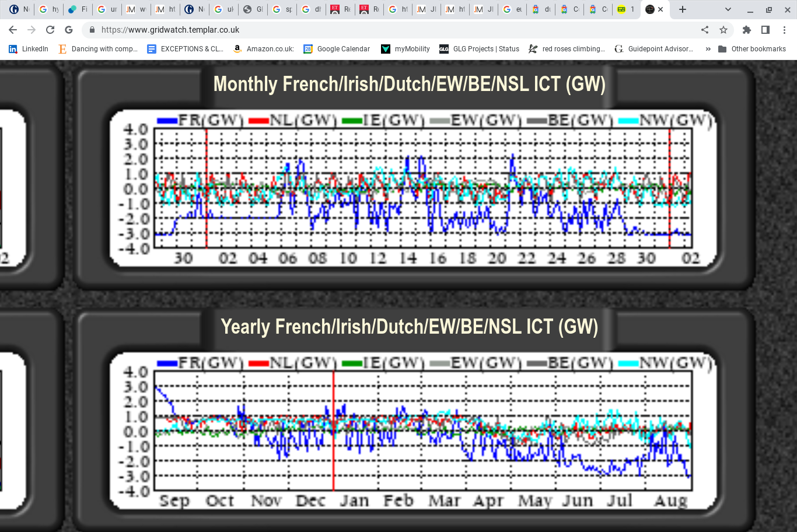Close the active Gridwatch tab
Viewport: 797px width, 532px height.
[660, 9]
